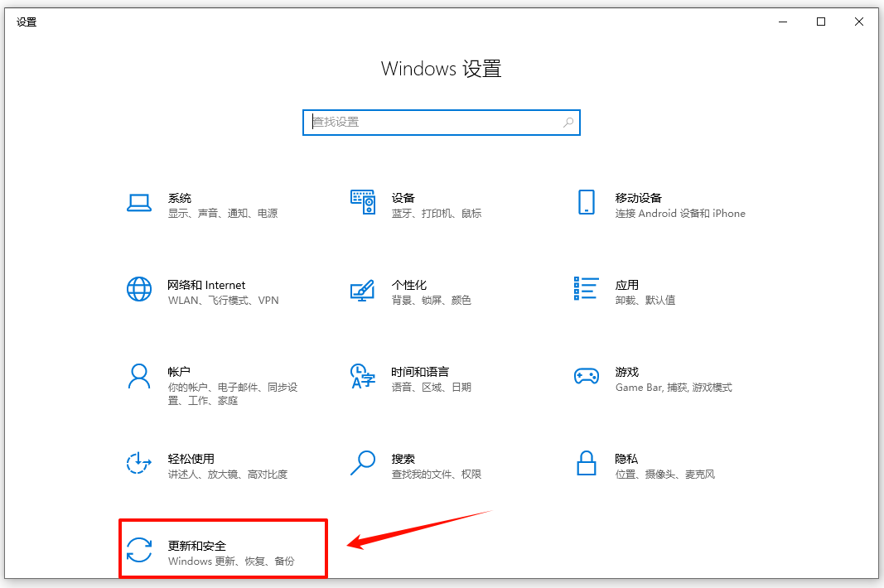Viewport: 884px width, 588px height.
Task: Click the magnifier icon in the search box
Action: [x=568, y=122]
